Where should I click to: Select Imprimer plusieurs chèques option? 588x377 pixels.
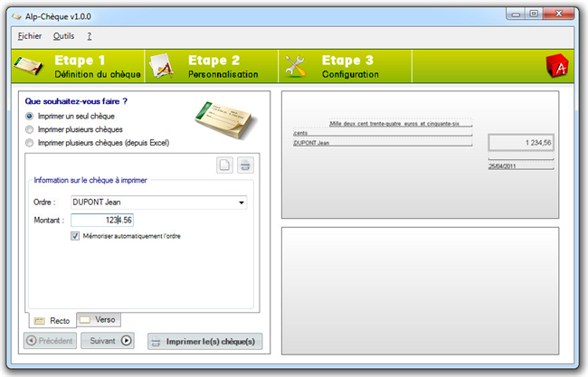pos(30,129)
